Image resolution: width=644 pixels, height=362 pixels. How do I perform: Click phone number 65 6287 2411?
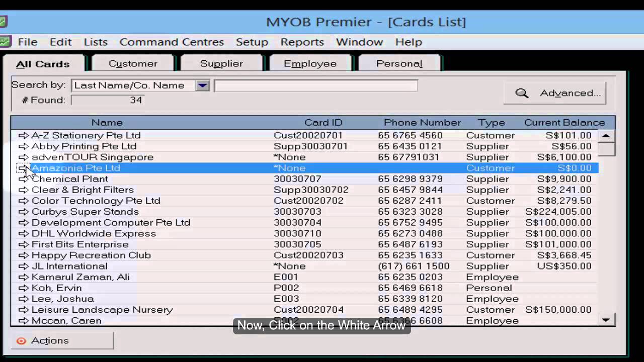[411, 201]
